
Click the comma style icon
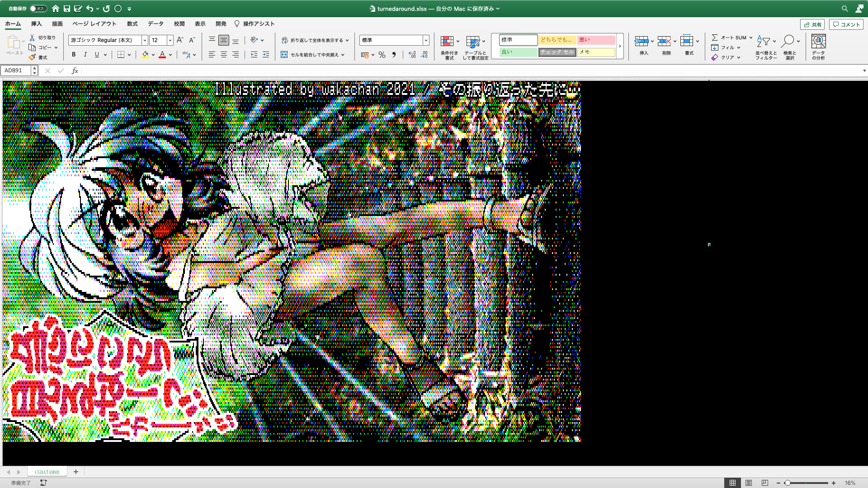click(x=394, y=55)
